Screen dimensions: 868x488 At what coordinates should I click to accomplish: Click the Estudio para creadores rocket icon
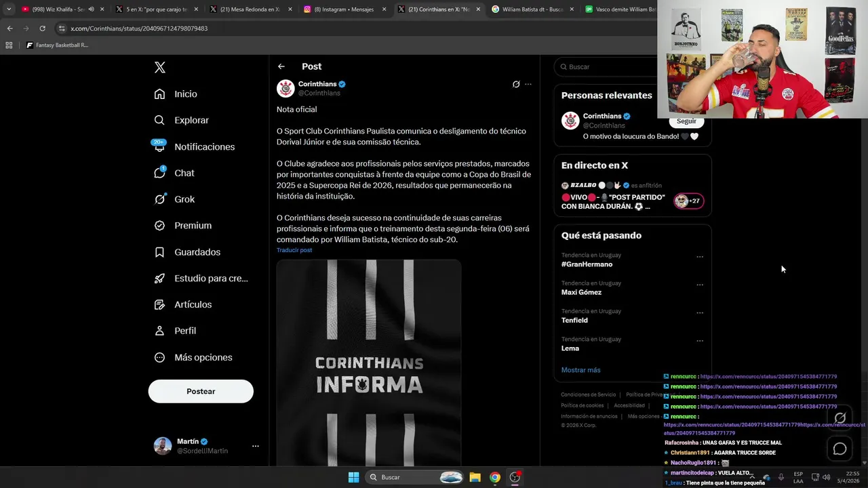159,279
